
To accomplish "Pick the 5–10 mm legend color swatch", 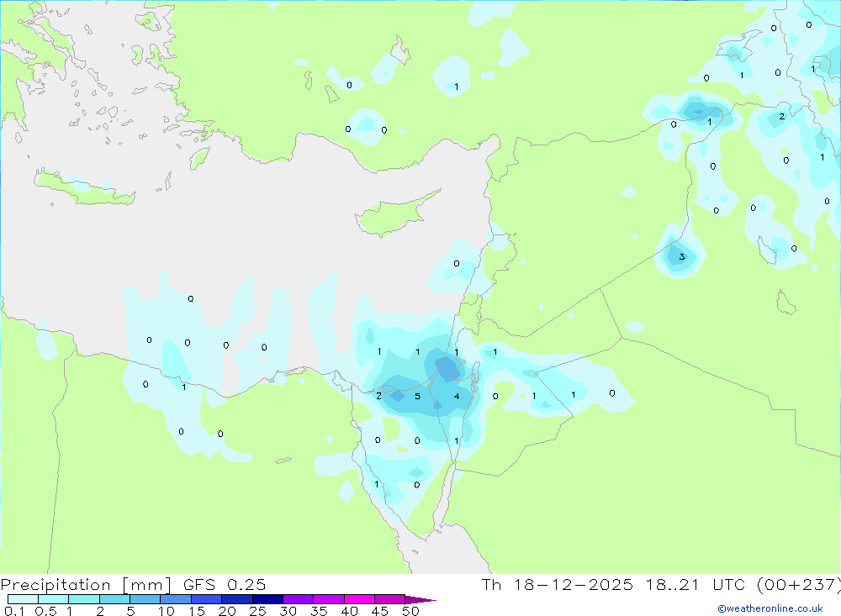I will pos(145,599).
